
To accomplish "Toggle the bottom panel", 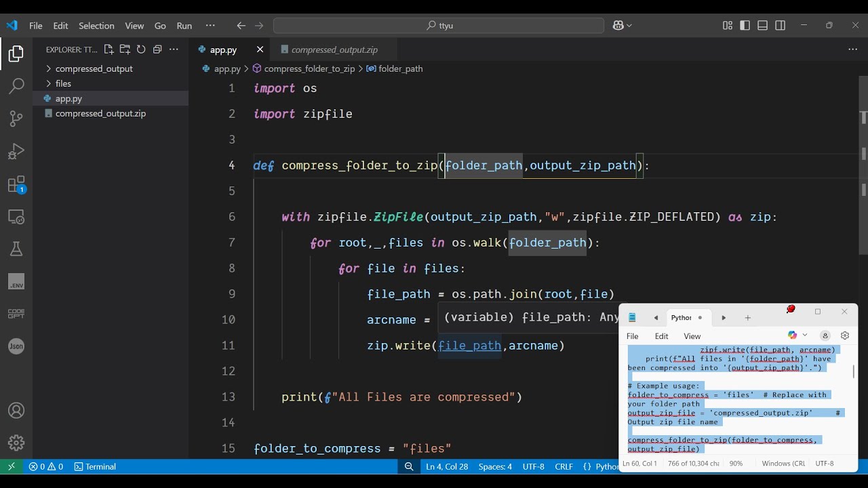I will click(763, 26).
